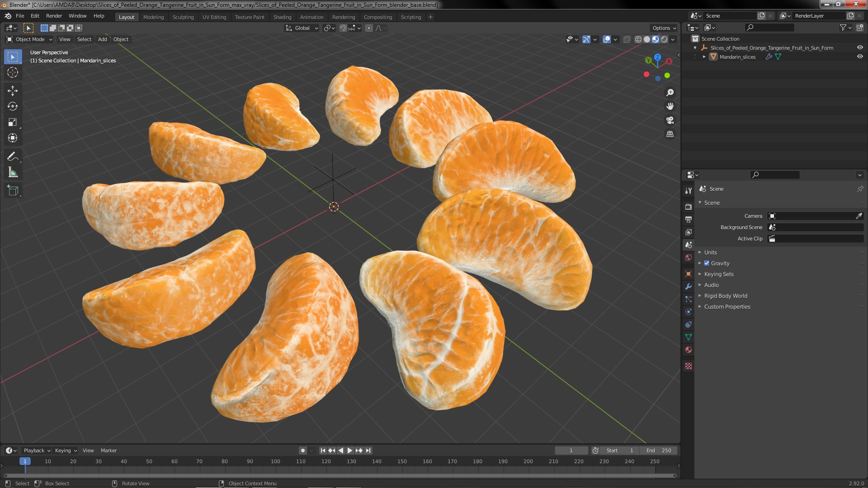Toggle camera view in the viewport

tap(670, 121)
